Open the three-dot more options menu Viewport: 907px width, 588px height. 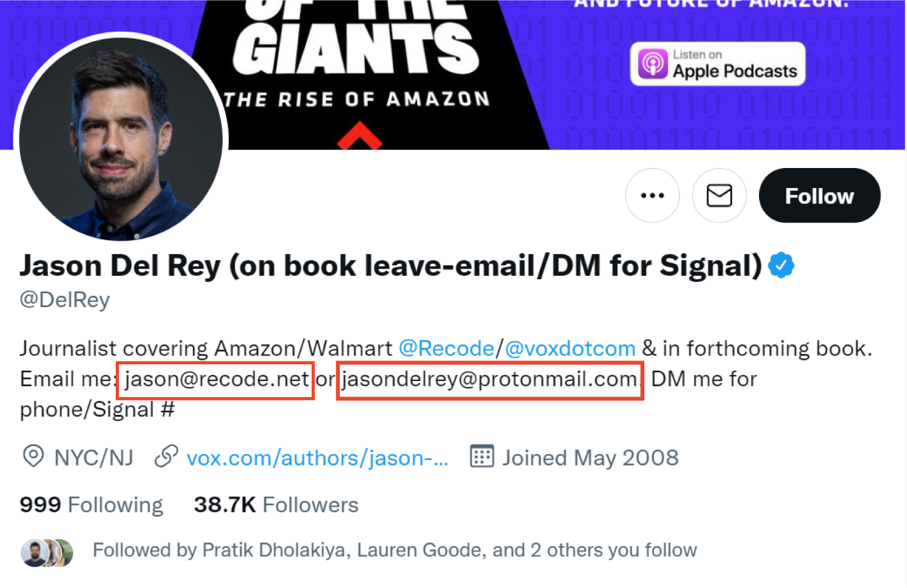(652, 196)
